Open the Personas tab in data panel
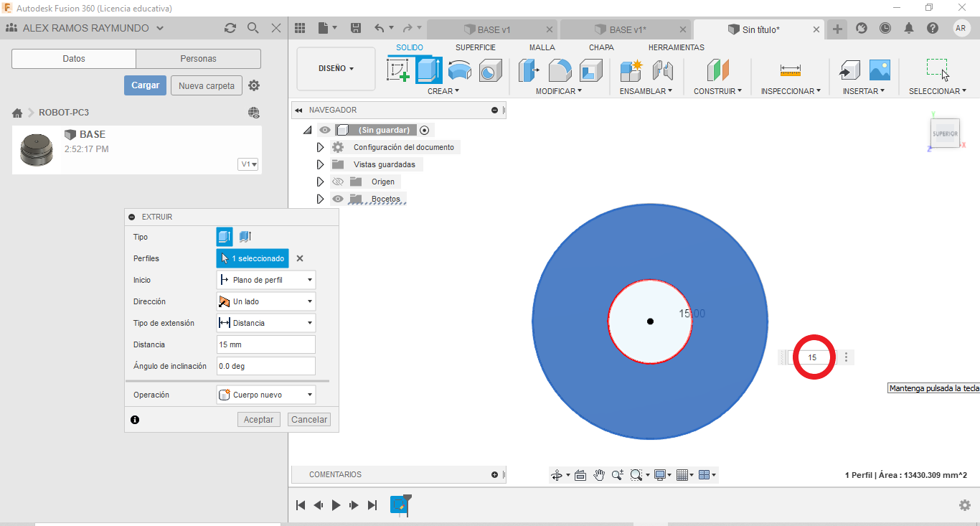The height and width of the screenshot is (526, 980). pyautogui.click(x=198, y=59)
